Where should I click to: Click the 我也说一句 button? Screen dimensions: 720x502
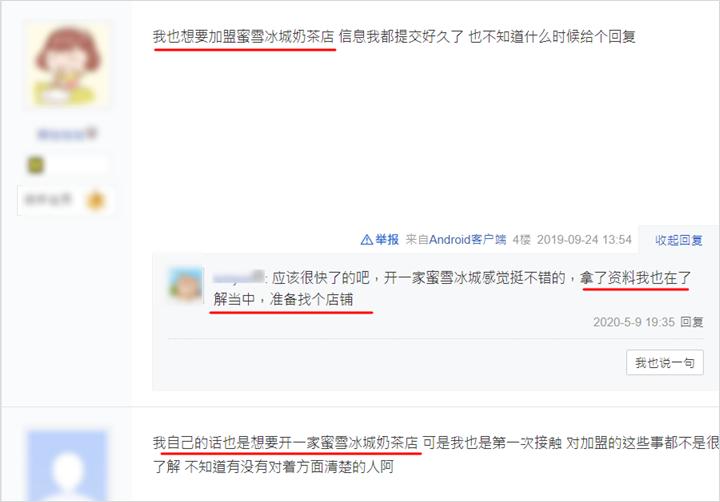pos(664,363)
